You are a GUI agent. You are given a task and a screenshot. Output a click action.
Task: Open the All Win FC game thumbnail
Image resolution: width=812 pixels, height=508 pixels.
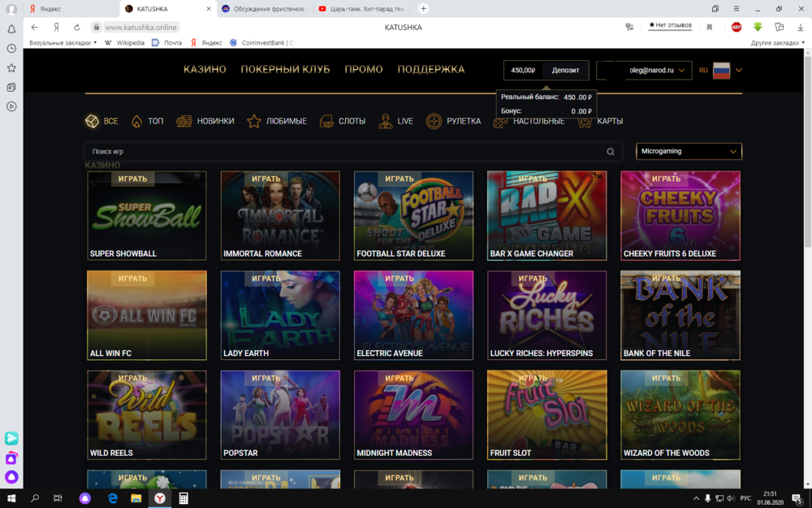(x=146, y=315)
